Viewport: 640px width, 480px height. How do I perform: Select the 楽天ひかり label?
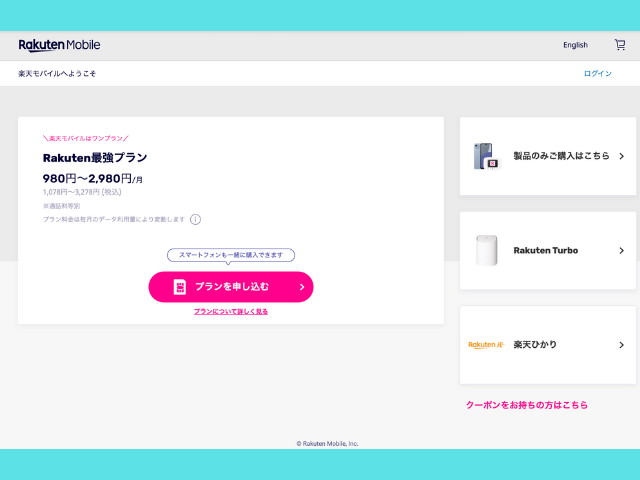[x=535, y=345]
